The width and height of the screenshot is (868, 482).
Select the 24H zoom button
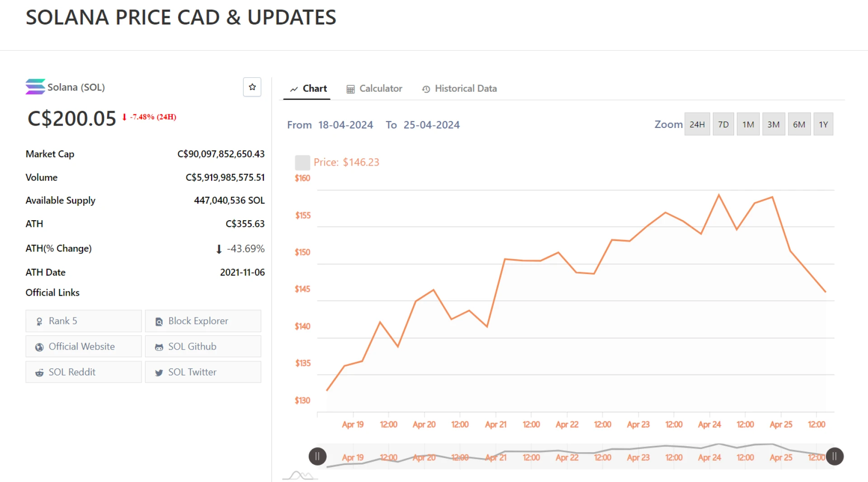click(697, 124)
